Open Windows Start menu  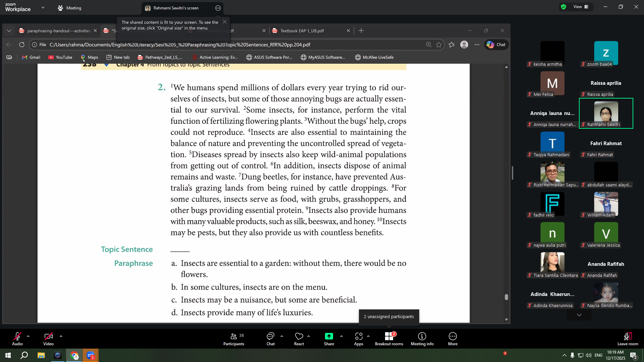[x=8, y=355]
